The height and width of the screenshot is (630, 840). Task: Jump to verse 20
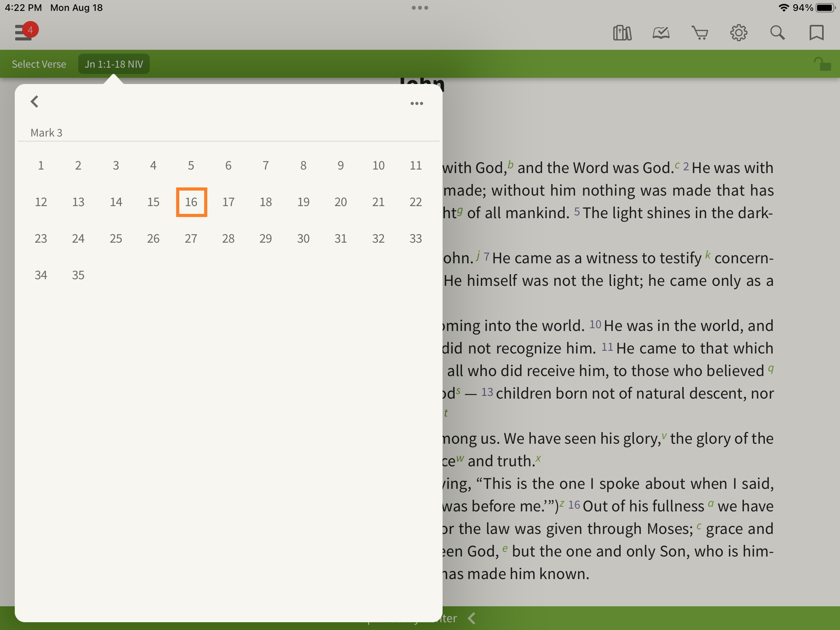pos(341,202)
